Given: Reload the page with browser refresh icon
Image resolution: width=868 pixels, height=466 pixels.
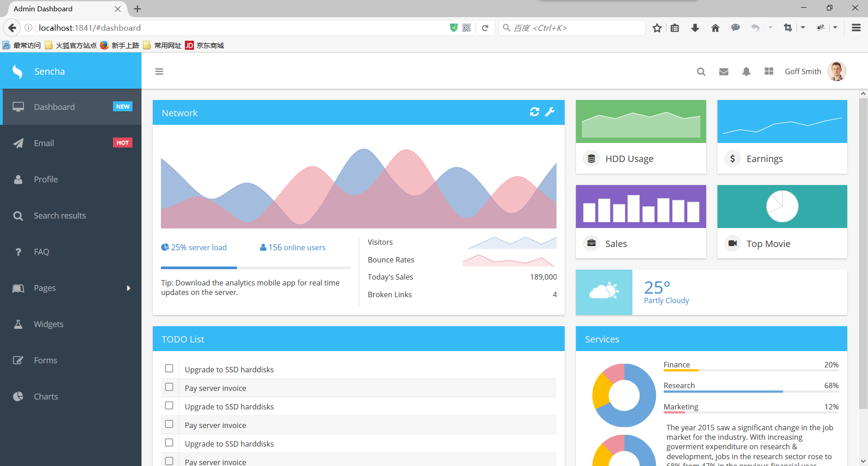Looking at the screenshot, I should point(485,28).
